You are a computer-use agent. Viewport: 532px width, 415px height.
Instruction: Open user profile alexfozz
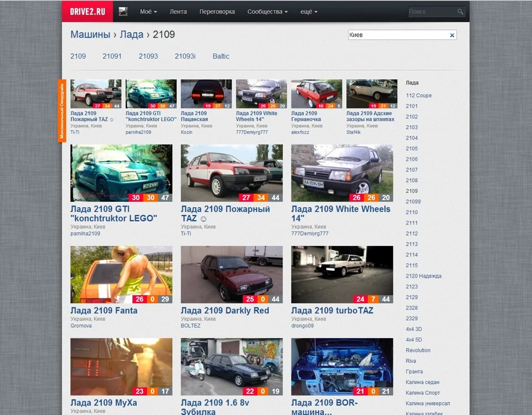click(300, 132)
